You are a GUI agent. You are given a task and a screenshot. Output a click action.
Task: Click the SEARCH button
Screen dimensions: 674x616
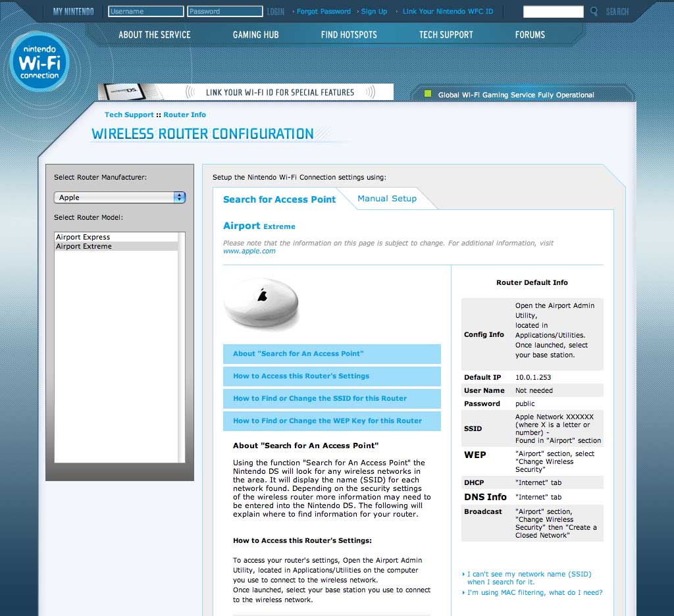[x=617, y=12]
